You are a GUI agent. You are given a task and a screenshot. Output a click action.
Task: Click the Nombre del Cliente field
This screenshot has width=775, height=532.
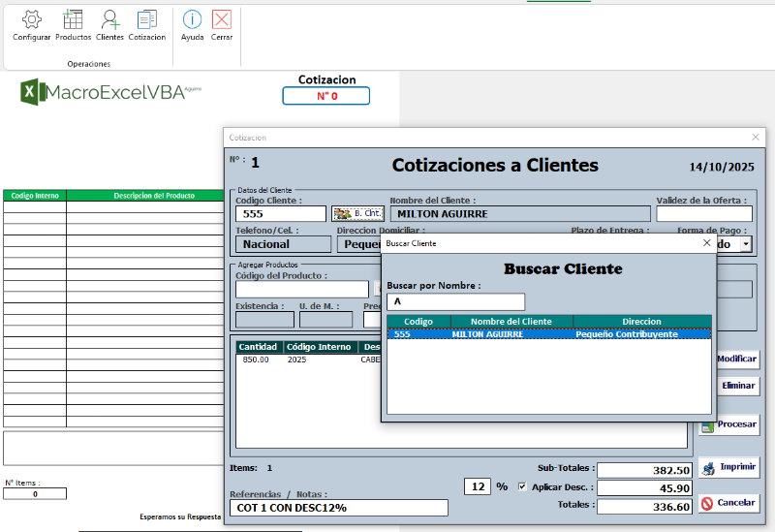520,213
